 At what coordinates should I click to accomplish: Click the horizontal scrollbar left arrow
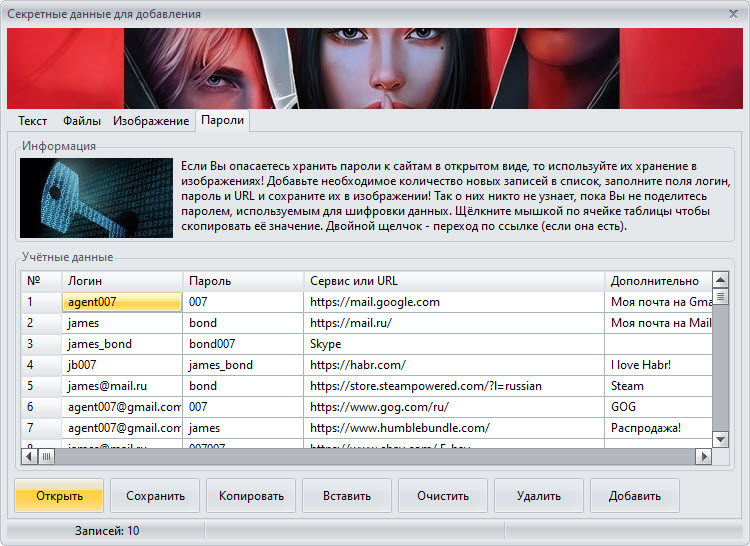[x=32, y=457]
